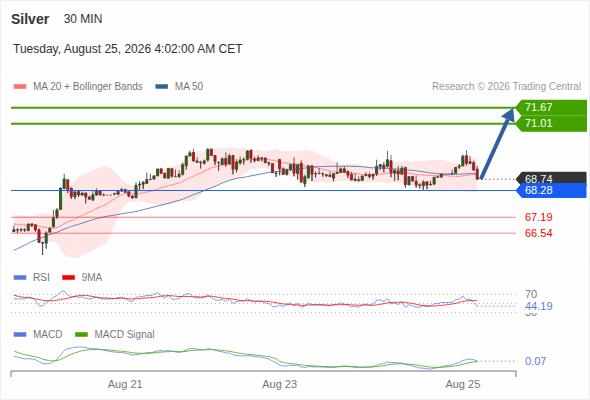Image resolution: width=590 pixels, height=400 pixels.
Task: Click the 66.54 red support level
Action: click(x=538, y=233)
